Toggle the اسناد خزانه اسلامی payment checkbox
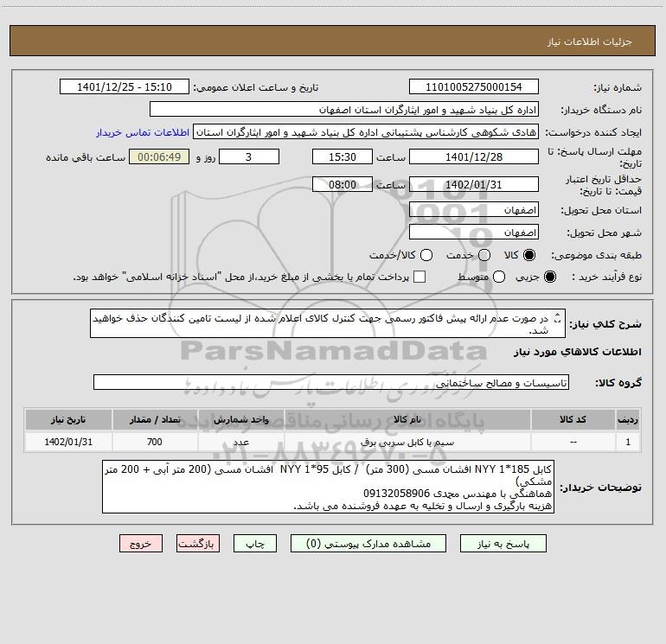 [419, 277]
